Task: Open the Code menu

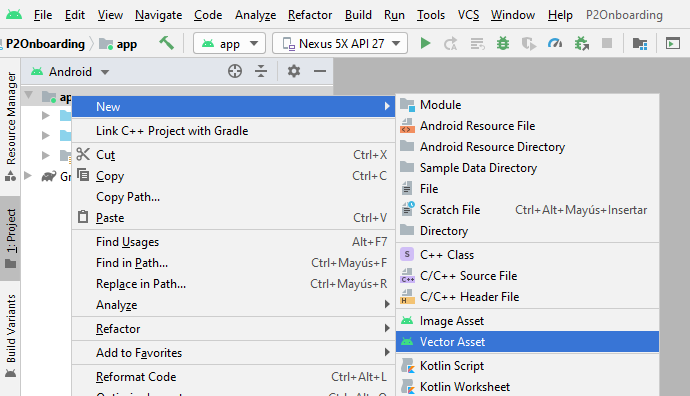Action: pos(208,15)
